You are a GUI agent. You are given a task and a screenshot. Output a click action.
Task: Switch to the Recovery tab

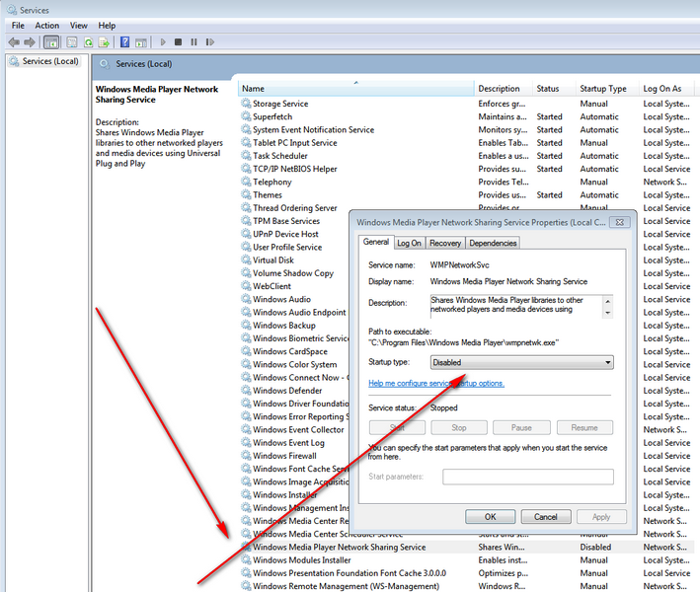(x=445, y=243)
